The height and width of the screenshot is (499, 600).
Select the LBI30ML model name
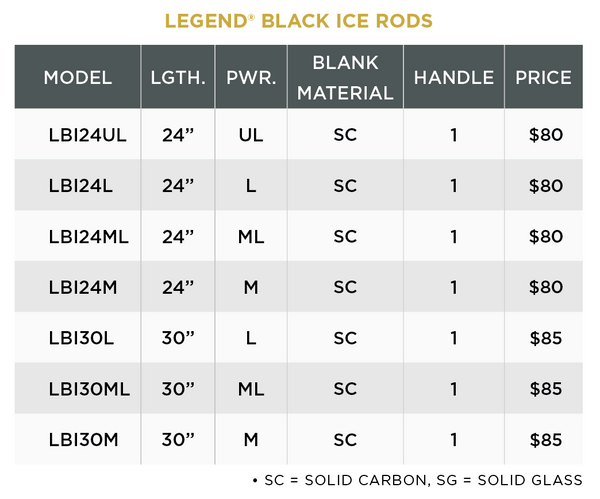pos(87,389)
